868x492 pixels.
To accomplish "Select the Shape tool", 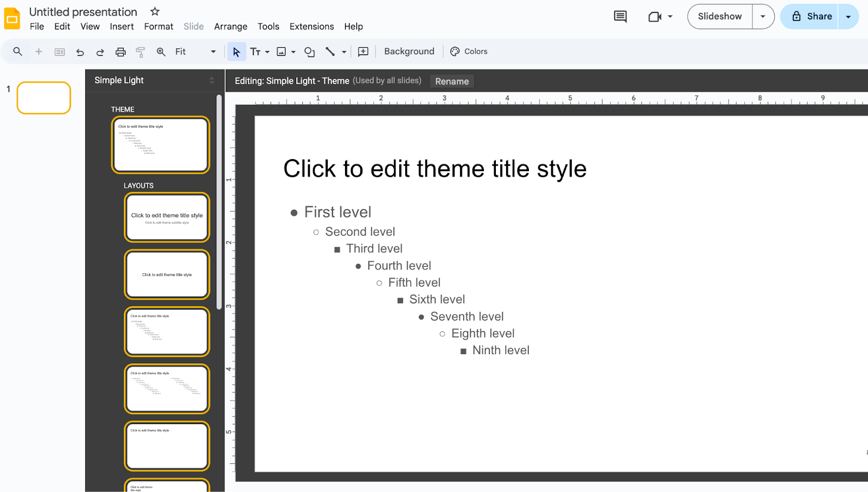I will (x=309, y=52).
